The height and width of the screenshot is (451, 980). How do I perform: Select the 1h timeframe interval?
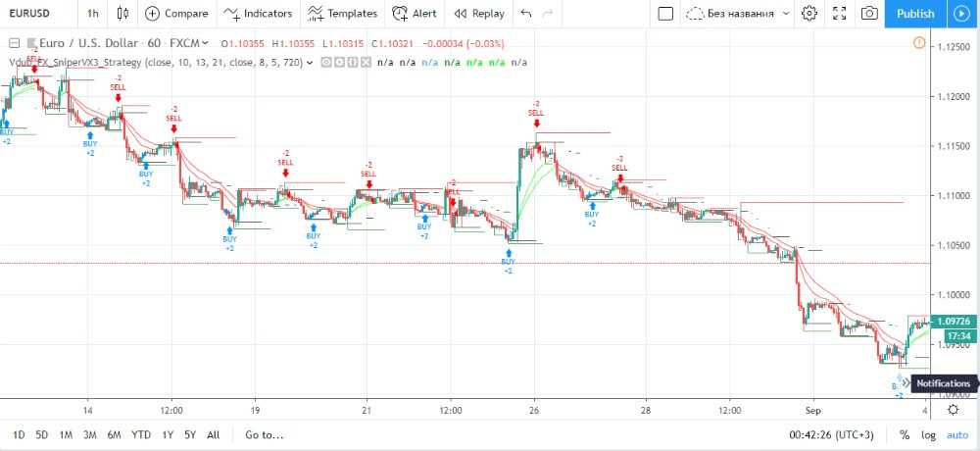tap(92, 14)
